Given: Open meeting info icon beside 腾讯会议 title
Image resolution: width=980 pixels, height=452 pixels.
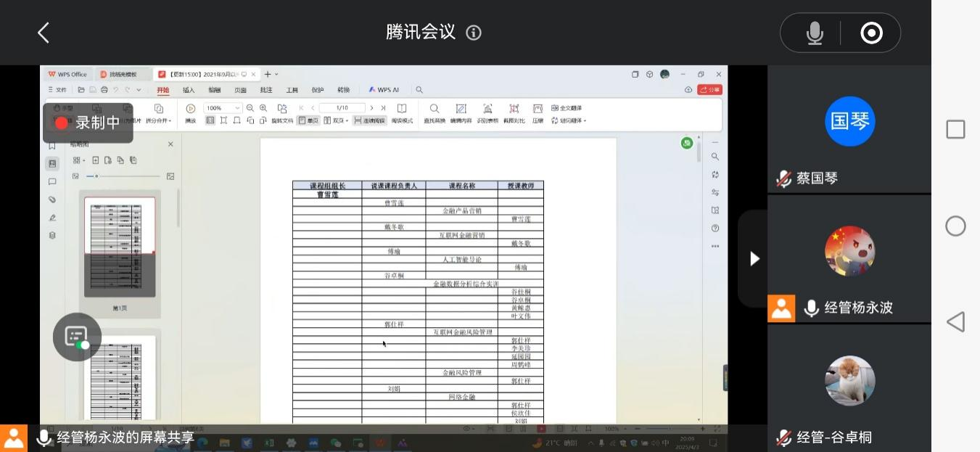Looking at the screenshot, I should tap(474, 33).
